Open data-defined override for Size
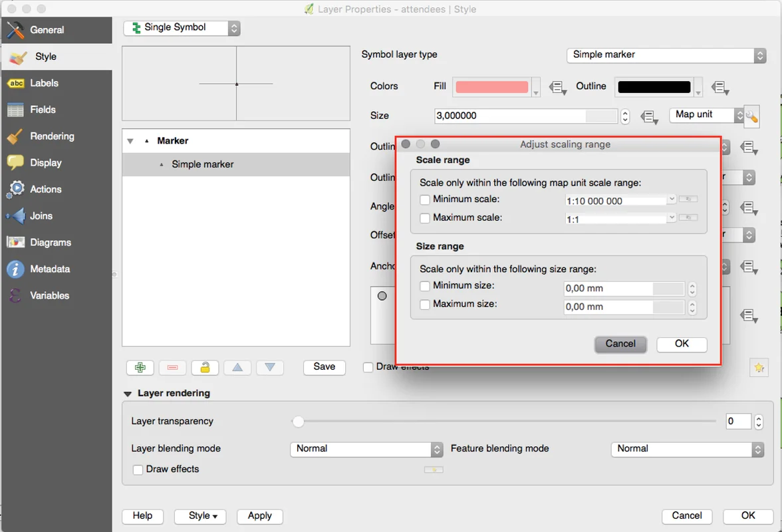Screen dimensions: 782x532 click(649, 117)
